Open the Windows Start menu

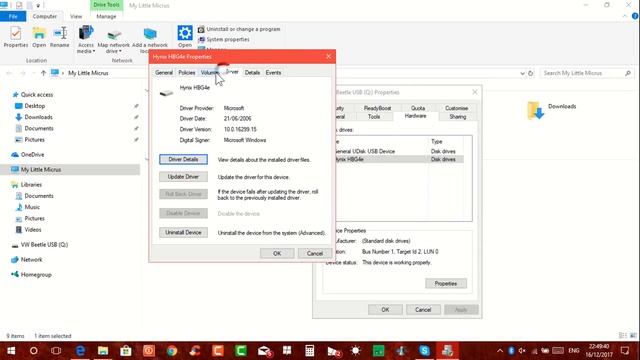coord(11,351)
